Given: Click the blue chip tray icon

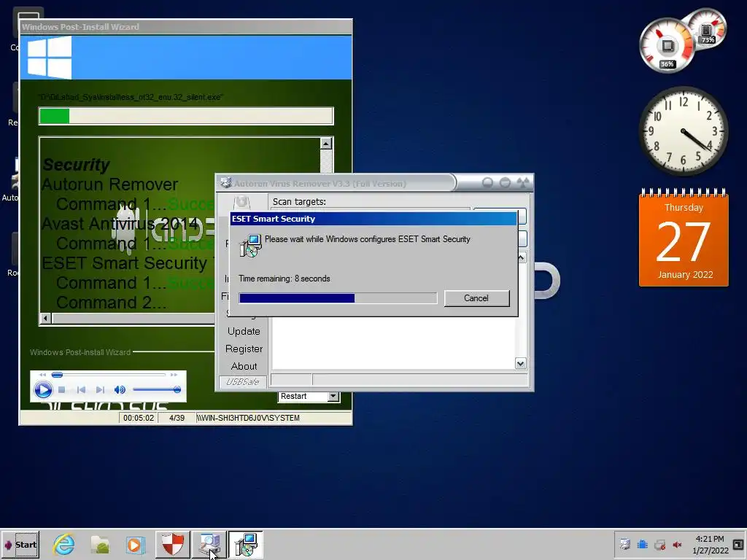Looking at the screenshot, I should tap(642, 544).
